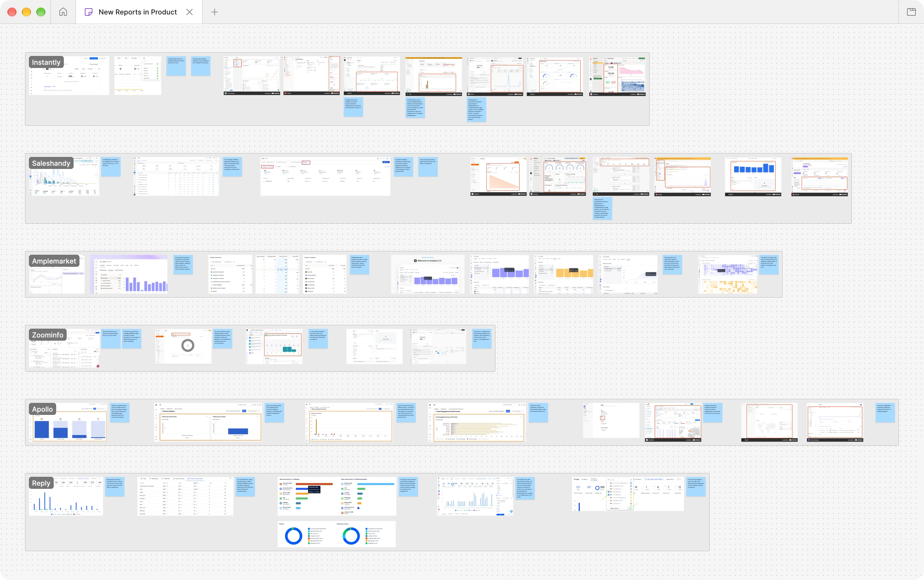
Task: Select the Zoominfo section label
Action: coord(47,335)
